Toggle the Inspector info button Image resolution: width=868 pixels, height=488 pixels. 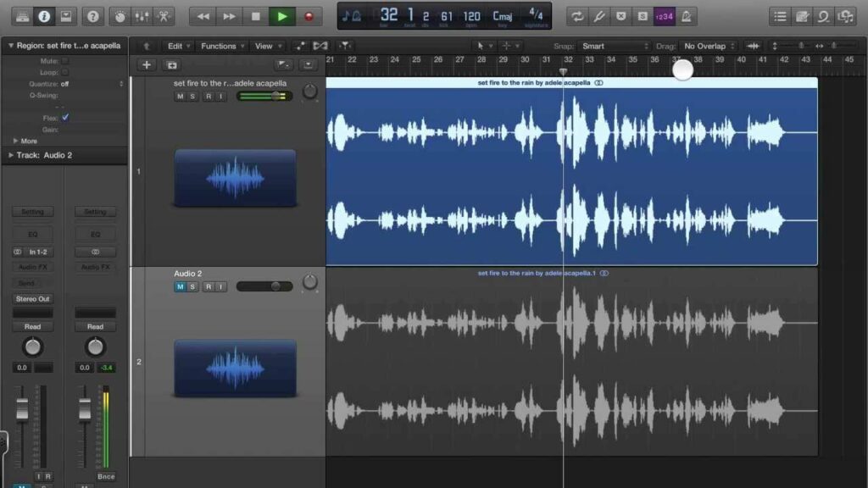44,17
